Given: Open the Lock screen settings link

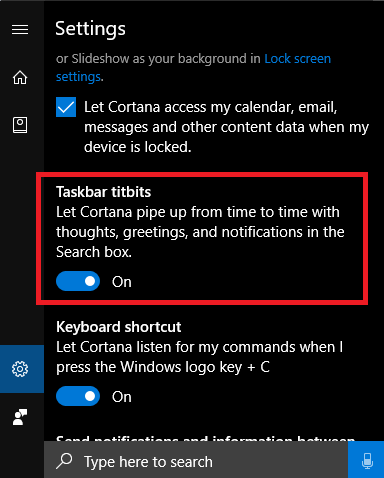Looking at the screenshot, I should tap(193, 68).
